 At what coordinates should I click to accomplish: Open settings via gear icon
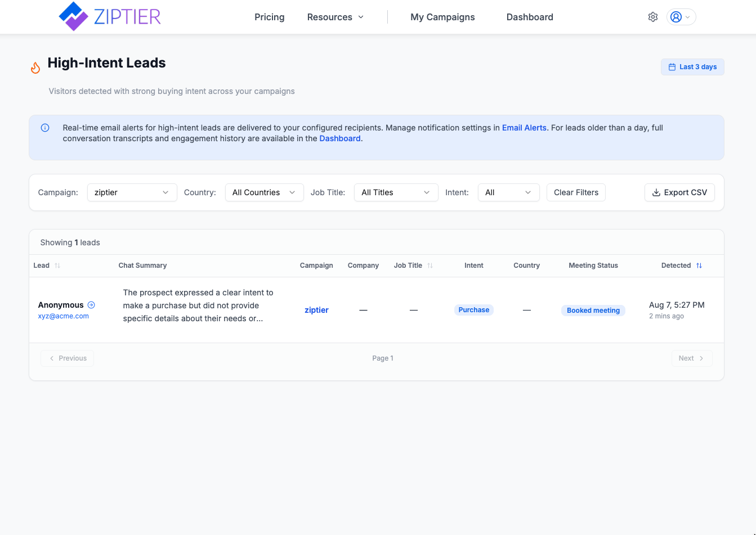tap(653, 17)
